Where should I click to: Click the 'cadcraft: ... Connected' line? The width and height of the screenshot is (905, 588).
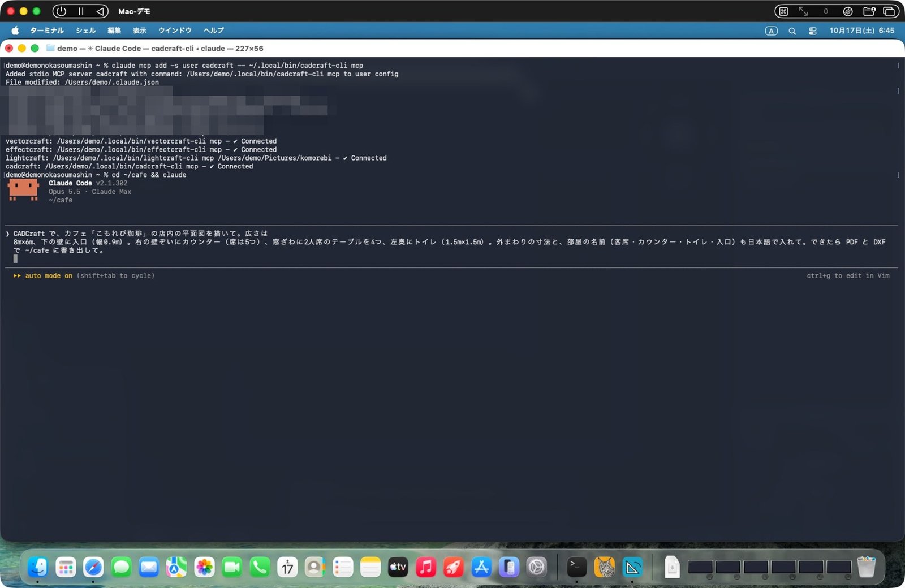[130, 167]
